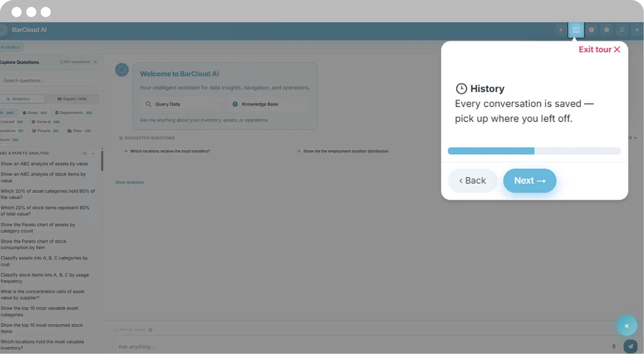644x354 pixels.
Task: Click the Analytics pill at top left
Action: point(11,47)
